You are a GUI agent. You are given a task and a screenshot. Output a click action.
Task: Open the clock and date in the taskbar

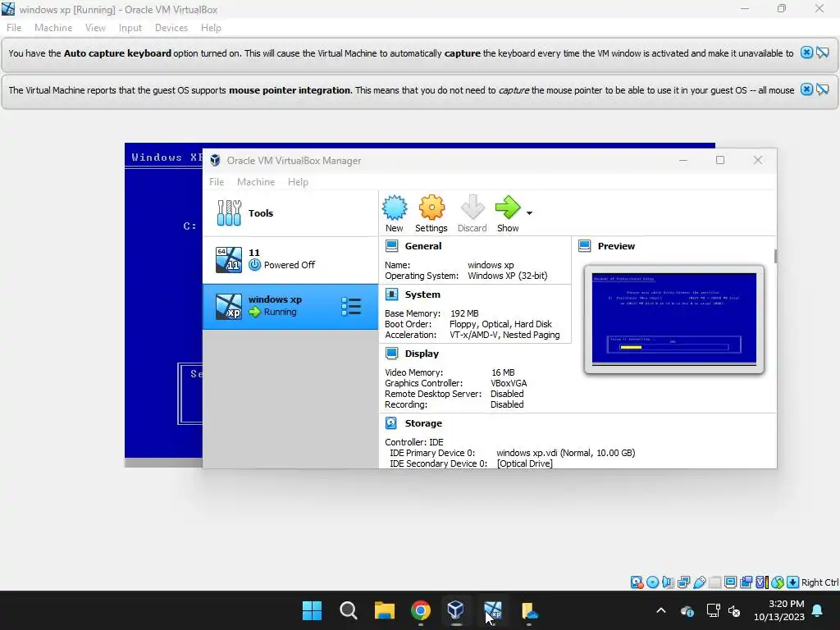(x=779, y=610)
